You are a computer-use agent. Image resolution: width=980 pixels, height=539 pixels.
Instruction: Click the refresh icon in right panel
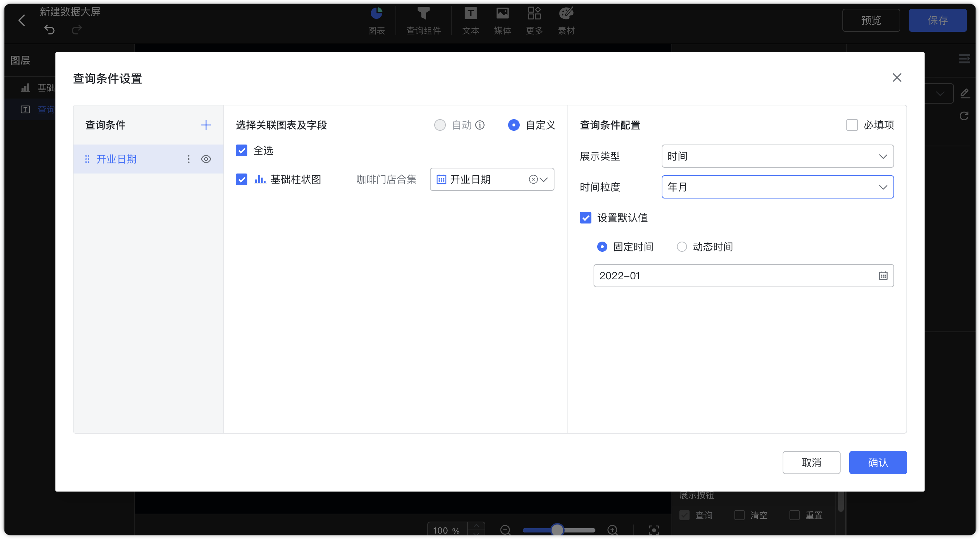pos(964,116)
